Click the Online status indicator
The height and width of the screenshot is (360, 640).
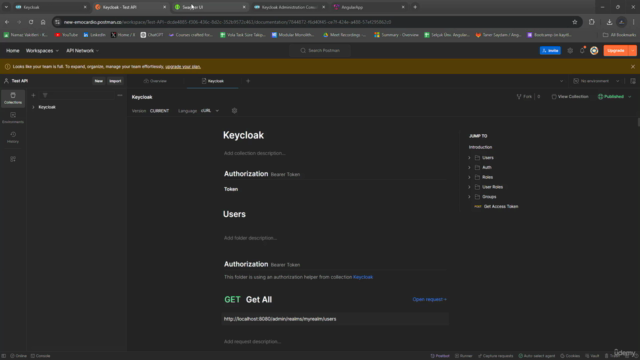(x=18, y=356)
